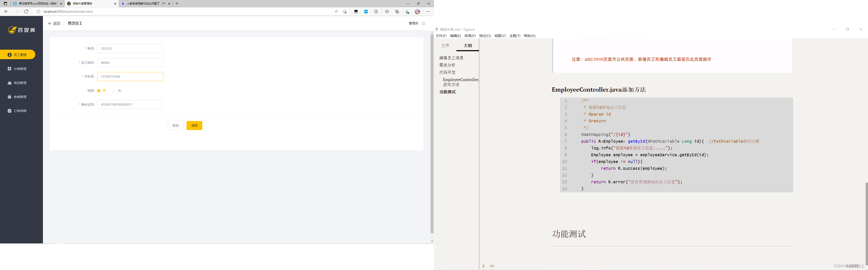
Task: Open Typora 段落(P) menu
Action: click(470, 36)
